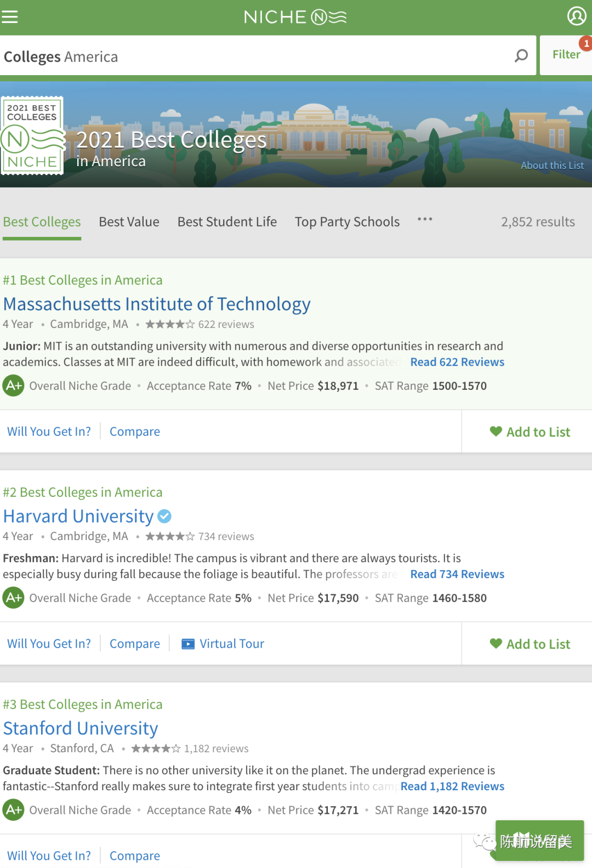Open Read 622 Reviews for MIT
This screenshot has width=592, height=868.
point(457,362)
